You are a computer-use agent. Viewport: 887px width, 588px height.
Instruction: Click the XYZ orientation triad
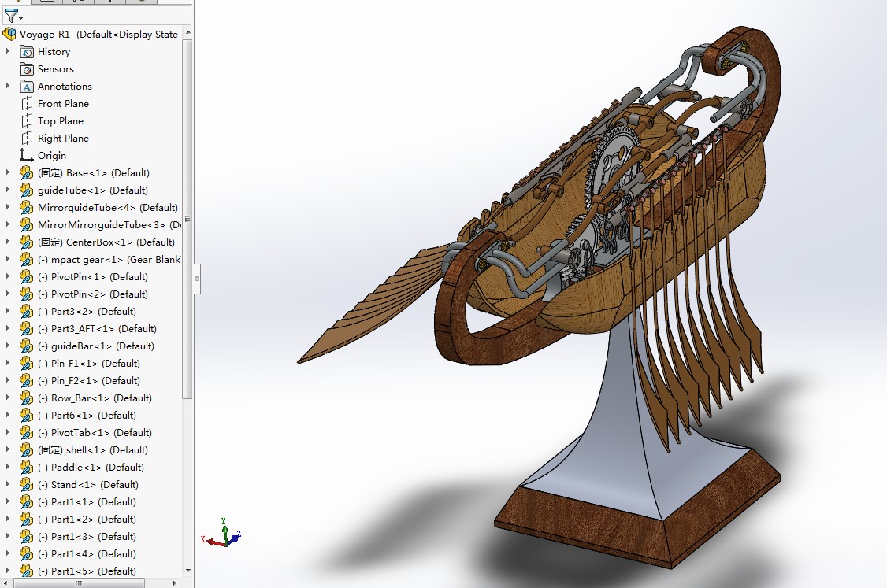pos(223,534)
